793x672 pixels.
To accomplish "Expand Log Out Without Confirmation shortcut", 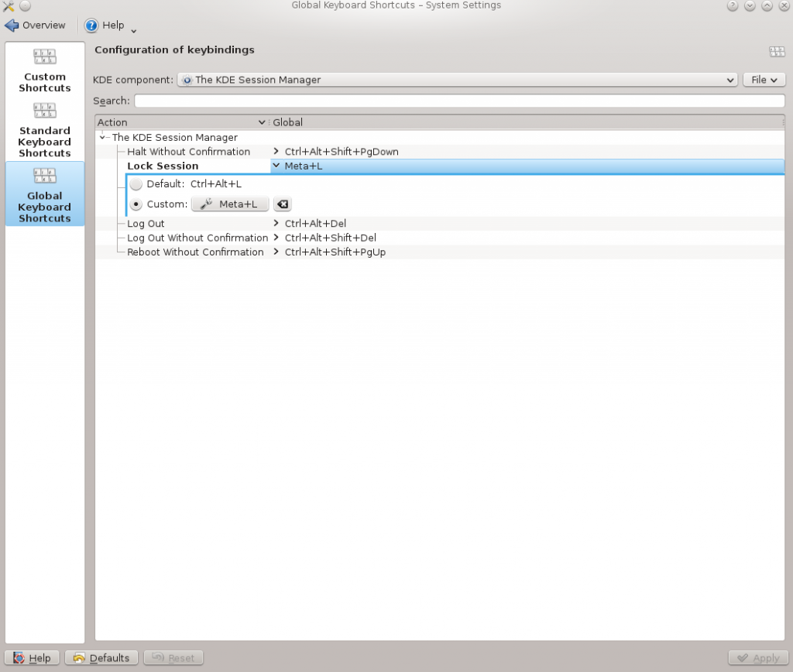I will point(276,237).
